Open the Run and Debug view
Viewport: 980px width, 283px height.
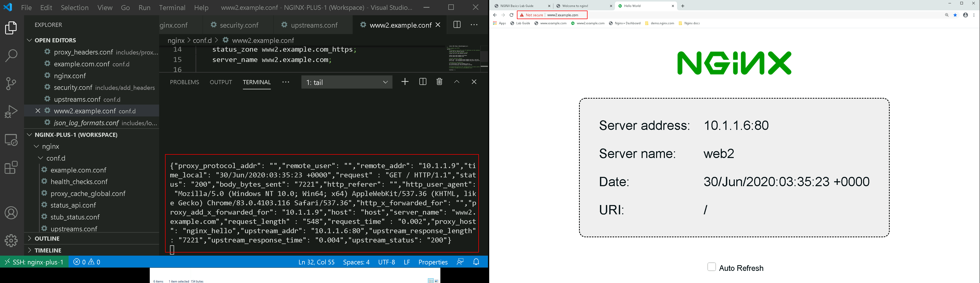pos(11,112)
